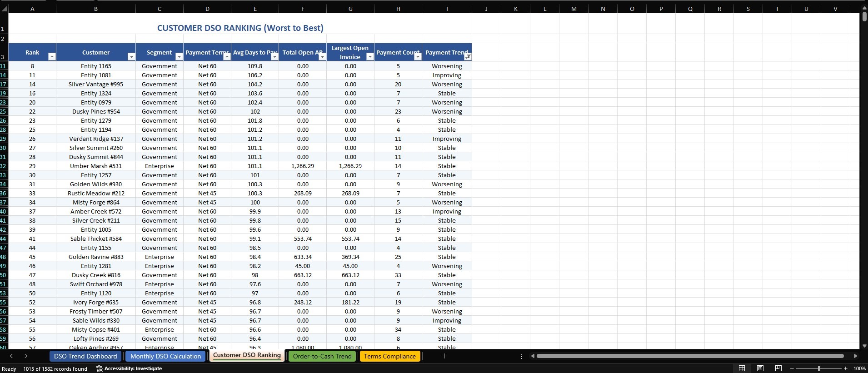Open the Customer column filter dropdown
Image resolution: width=868 pixels, height=373 pixels.
coord(131,57)
